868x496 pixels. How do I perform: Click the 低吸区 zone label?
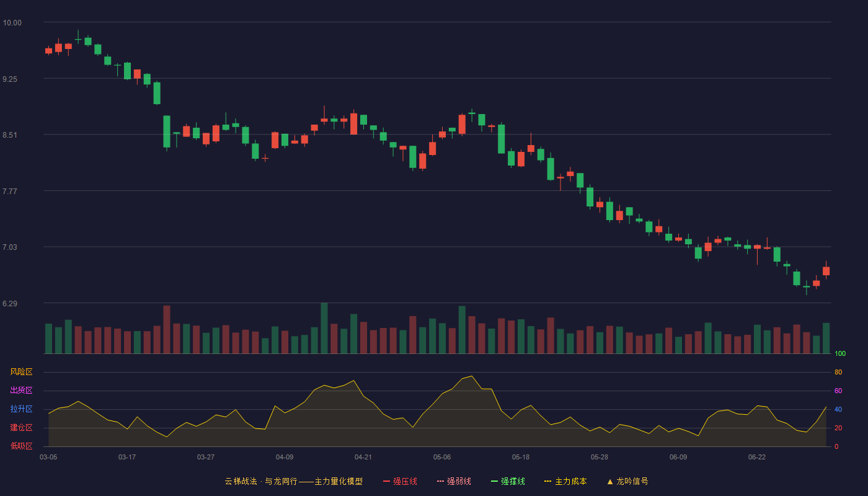pos(21,446)
